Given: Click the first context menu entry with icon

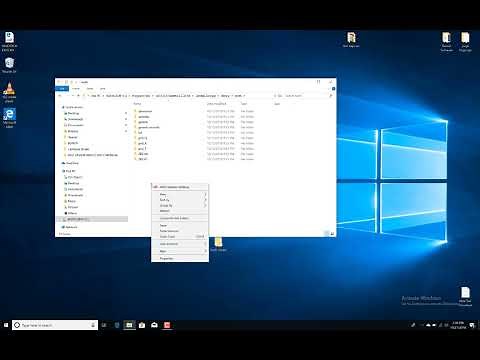Looking at the screenshot, I should click(180, 187).
